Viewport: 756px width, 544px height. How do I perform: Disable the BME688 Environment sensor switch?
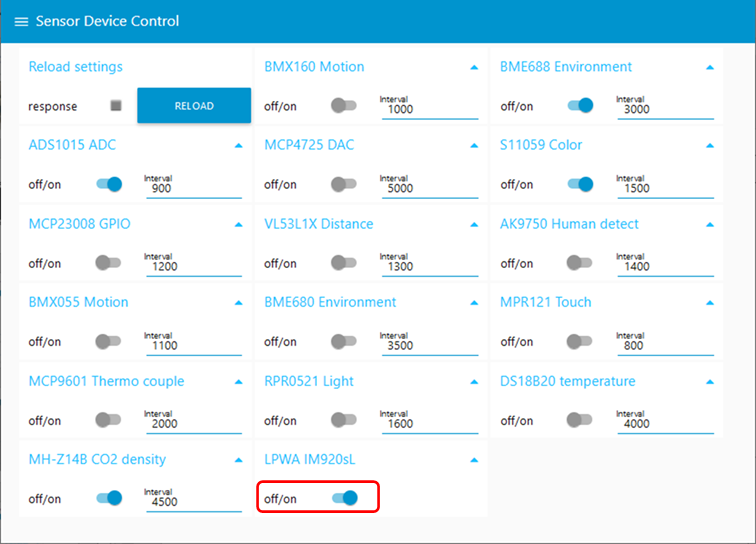[x=580, y=105]
